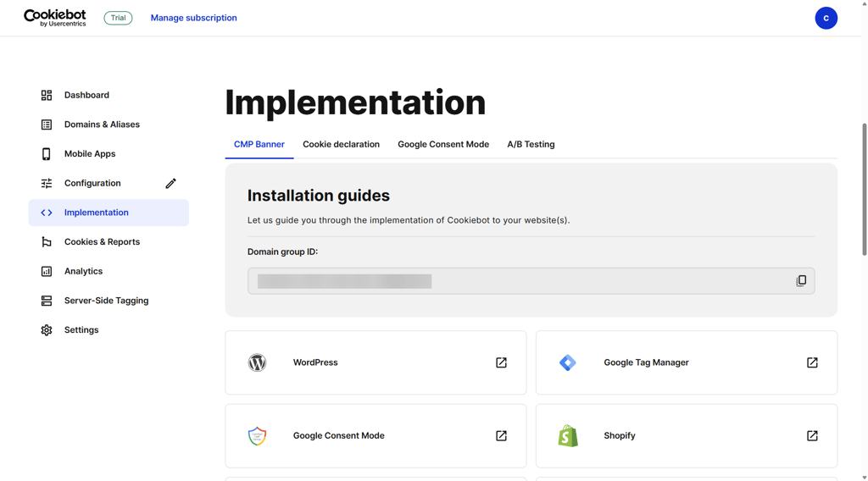Click the Cookies & Reports flag icon
This screenshot has width=868, height=481.
[x=47, y=241]
